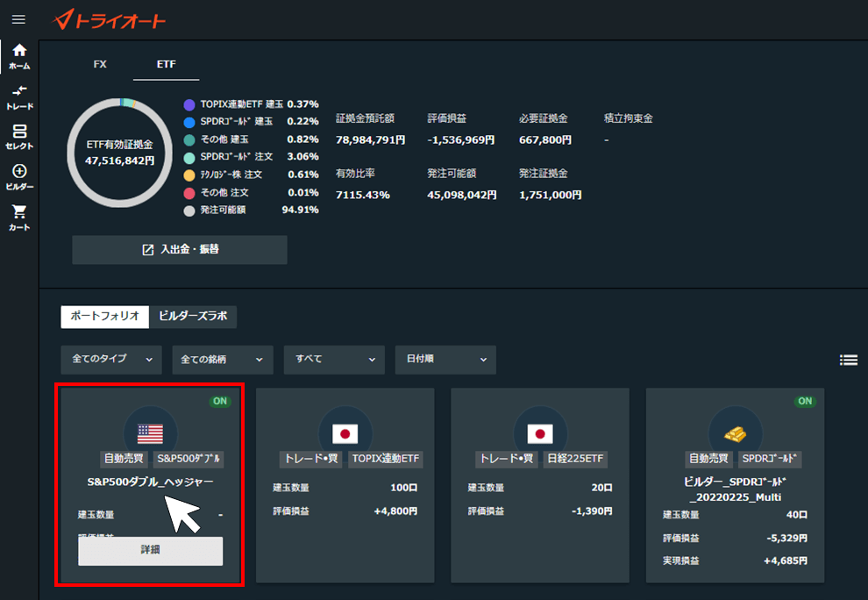Click 有効比率 value 7115.43%
This screenshot has height=600, width=868.
pyautogui.click(x=363, y=195)
